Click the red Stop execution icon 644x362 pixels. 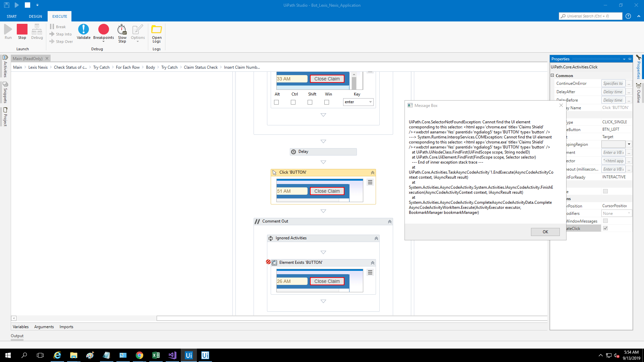point(22,29)
